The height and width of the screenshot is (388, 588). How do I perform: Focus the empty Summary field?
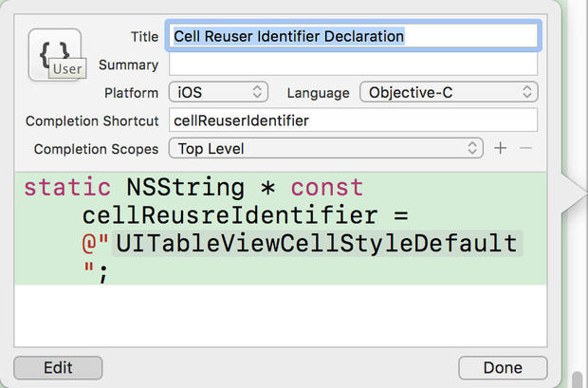click(353, 65)
